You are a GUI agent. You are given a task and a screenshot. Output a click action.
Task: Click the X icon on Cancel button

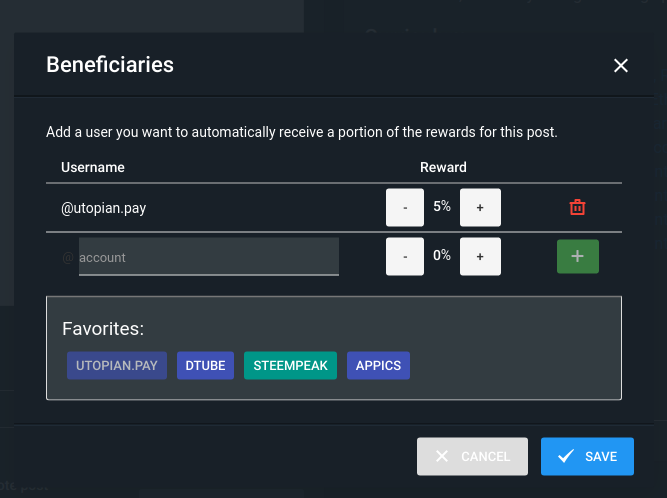click(442, 456)
